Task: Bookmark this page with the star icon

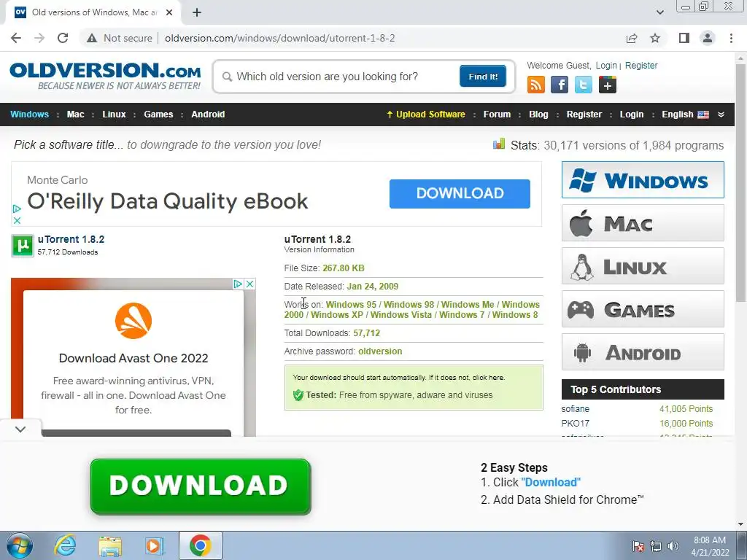Action: pos(655,38)
